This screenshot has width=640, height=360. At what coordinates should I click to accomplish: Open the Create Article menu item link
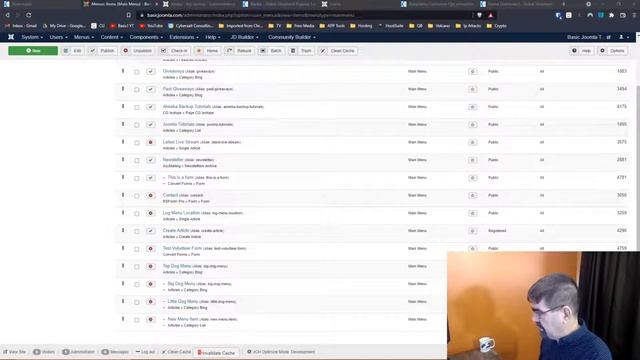(176, 231)
